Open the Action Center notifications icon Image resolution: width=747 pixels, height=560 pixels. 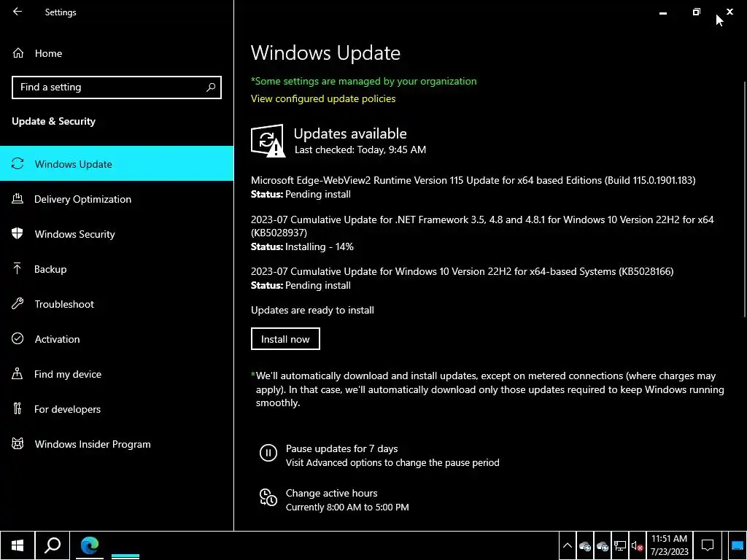click(708, 545)
